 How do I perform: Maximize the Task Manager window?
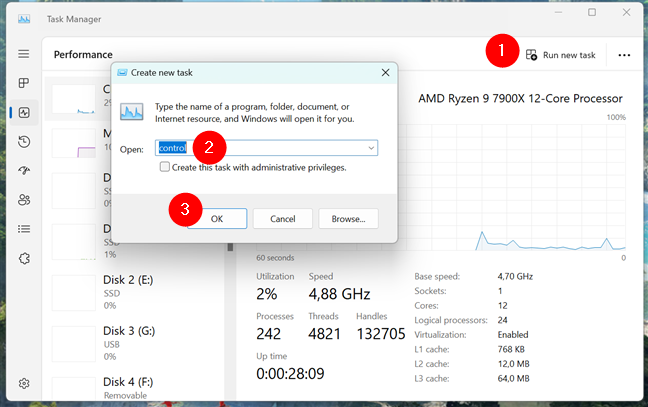592,12
